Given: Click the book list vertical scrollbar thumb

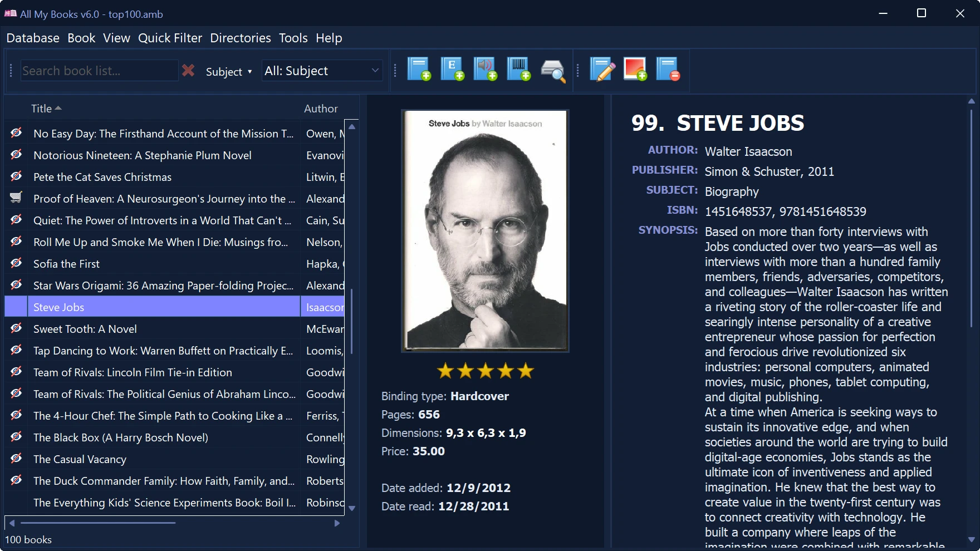Looking at the screenshot, I should point(351,321).
